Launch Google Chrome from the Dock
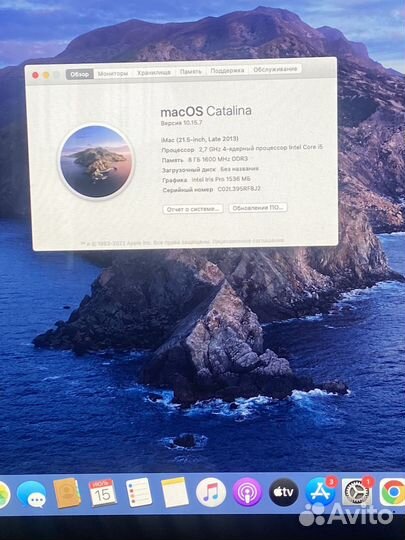 392,492
